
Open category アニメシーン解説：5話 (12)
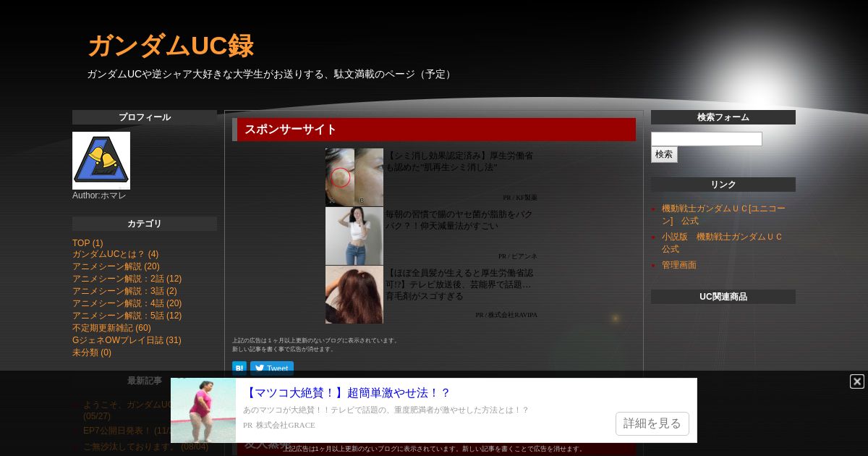[x=127, y=316]
